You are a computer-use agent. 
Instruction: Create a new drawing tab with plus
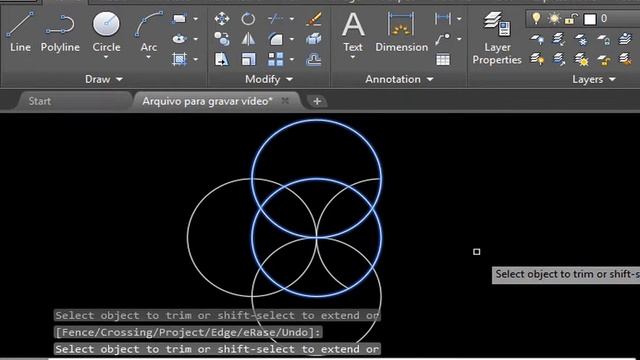click(x=317, y=101)
